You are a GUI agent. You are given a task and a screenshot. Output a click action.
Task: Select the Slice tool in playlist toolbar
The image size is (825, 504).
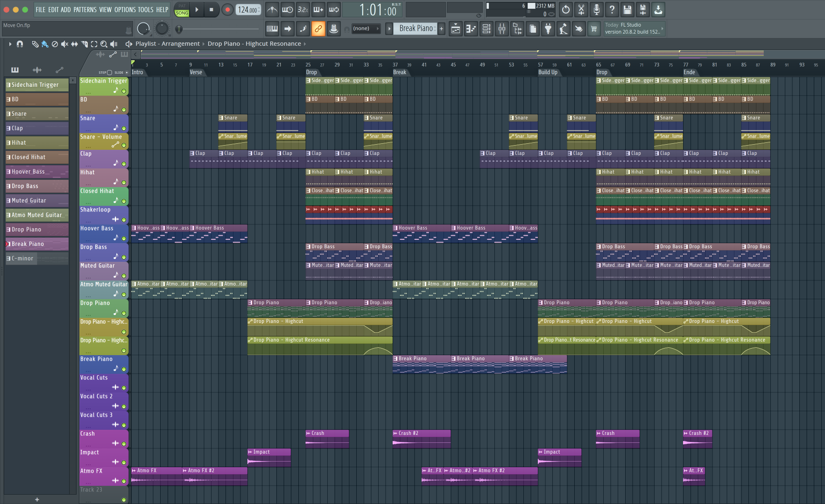click(x=84, y=44)
